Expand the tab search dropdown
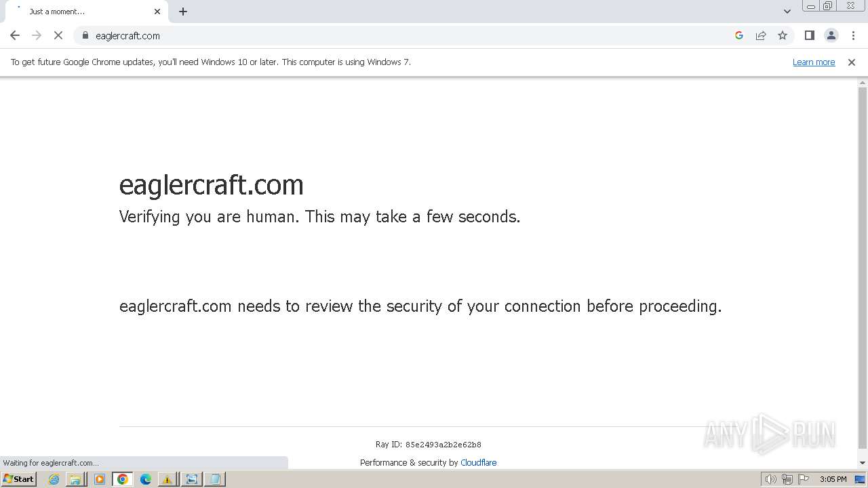Screen dimensions: 868x488 [787, 12]
